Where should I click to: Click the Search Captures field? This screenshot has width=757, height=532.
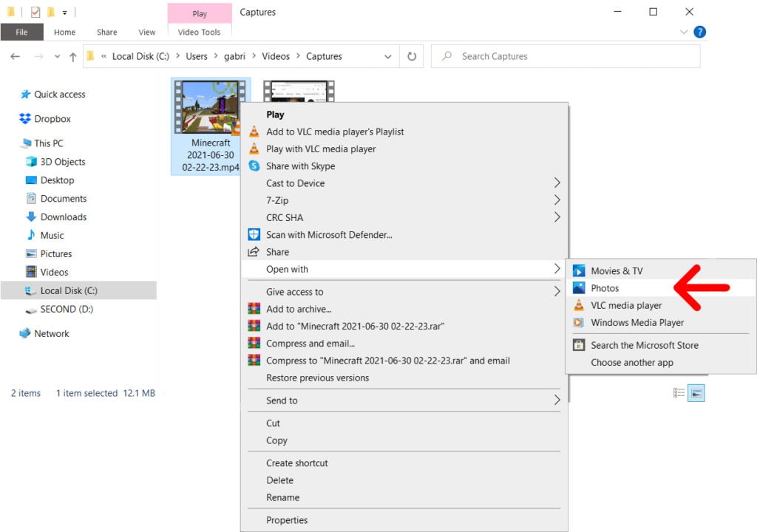pos(566,56)
